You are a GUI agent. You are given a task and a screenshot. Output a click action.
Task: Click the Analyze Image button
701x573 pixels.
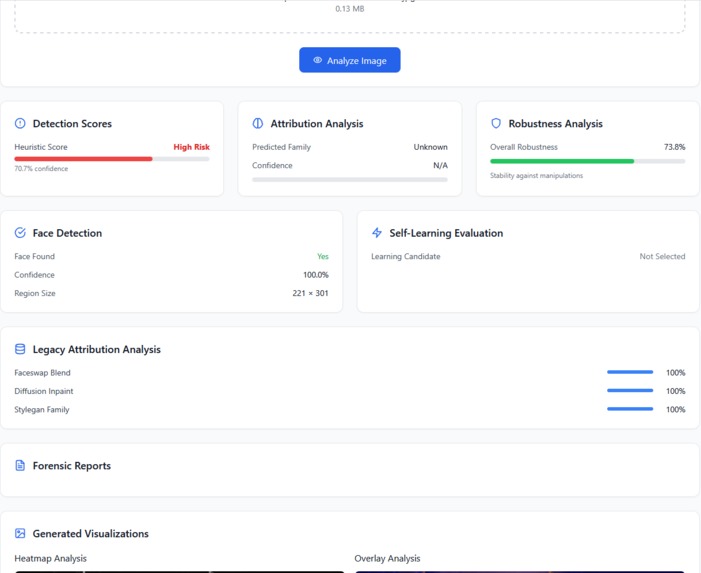click(x=350, y=60)
